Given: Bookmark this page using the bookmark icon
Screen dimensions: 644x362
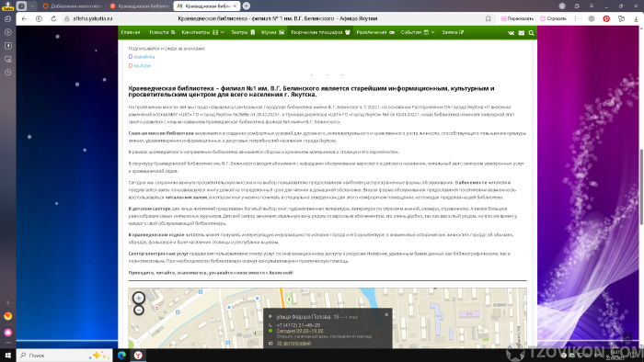Looking at the screenshot, I should [488, 18].
